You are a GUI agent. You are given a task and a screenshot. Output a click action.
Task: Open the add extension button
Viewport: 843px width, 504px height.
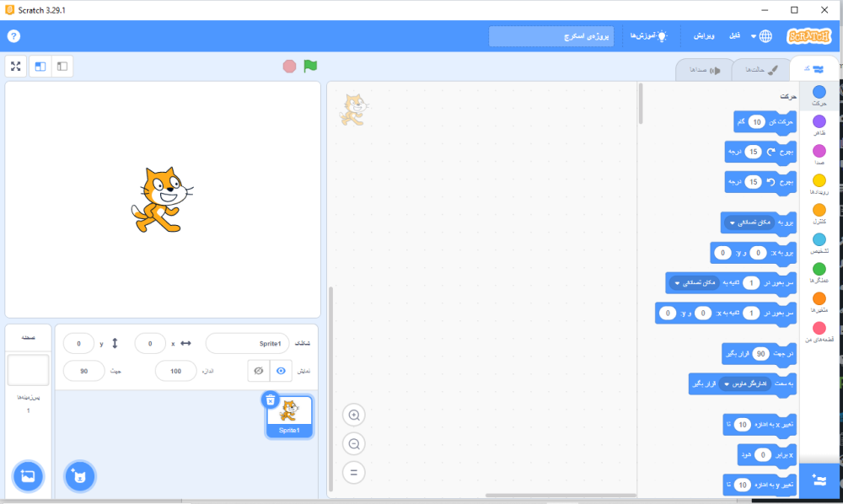(x=819, y=480)
